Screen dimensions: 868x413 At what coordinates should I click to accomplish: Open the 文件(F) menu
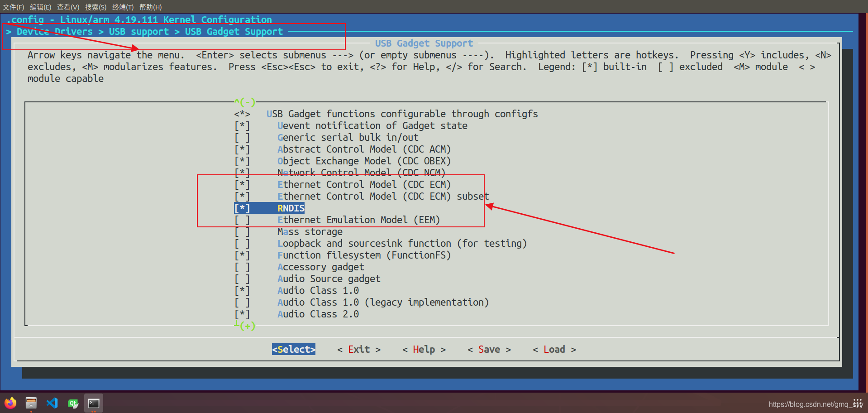coord(14,7)
